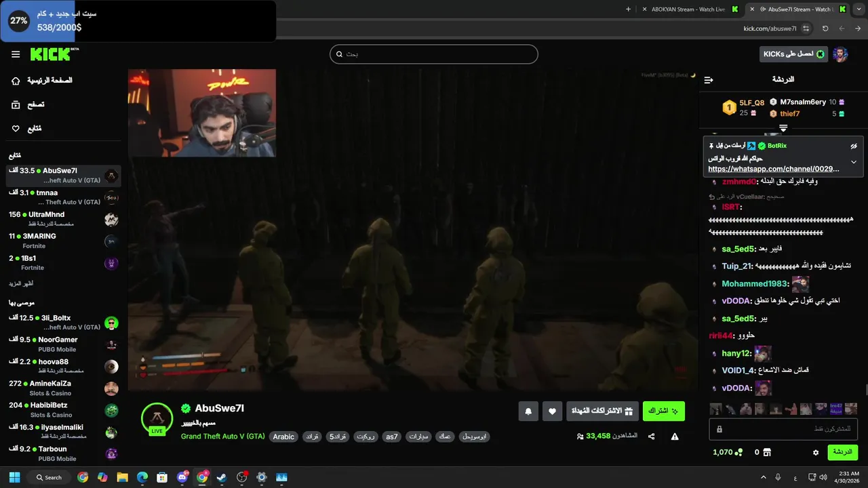The image size is (868, 488).
Task: Click the as7 tag
Action: (x=392, y=436)
